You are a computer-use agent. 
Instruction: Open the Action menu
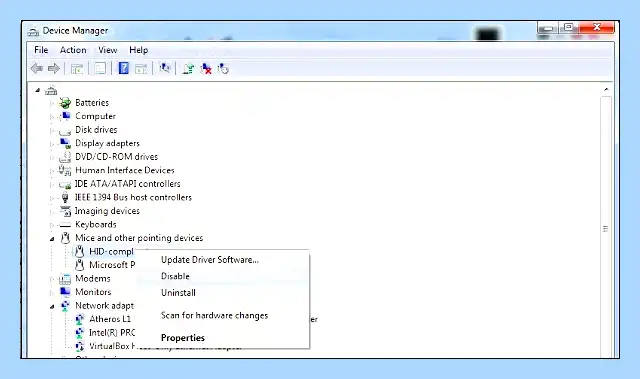point(73,50)
